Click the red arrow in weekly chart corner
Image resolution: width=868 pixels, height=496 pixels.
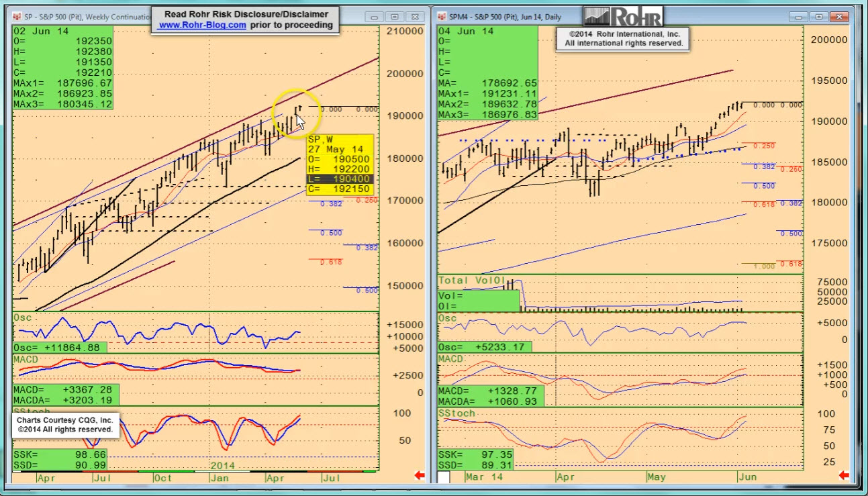coord(420,476)
